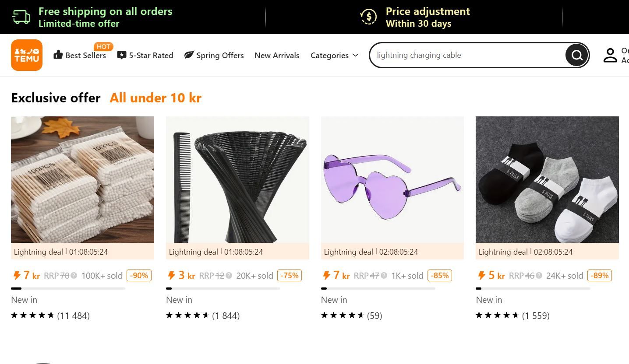Open the purple heart sunglasses image
The width and height of the screenshot is (629, 364).
tap(392, 179)
